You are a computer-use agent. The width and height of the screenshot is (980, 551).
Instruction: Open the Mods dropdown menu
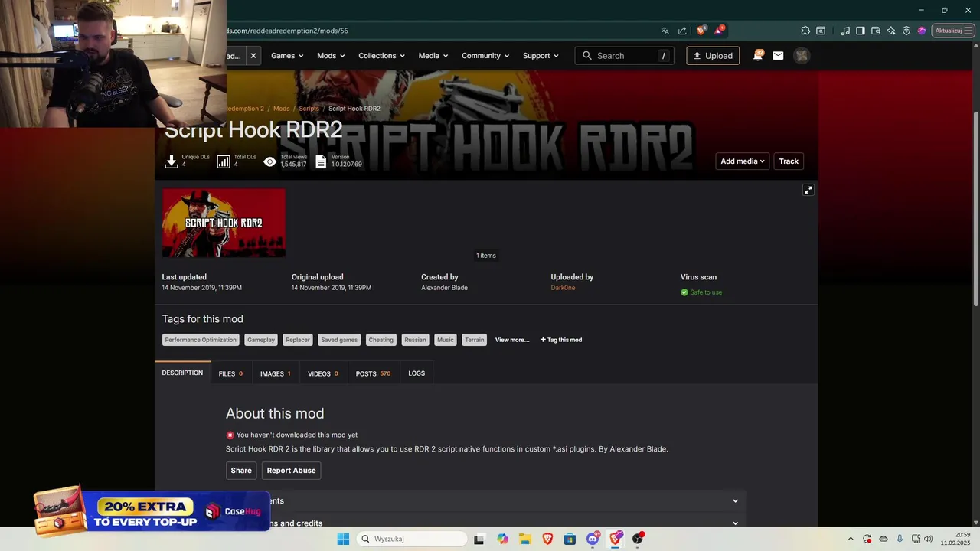coord(331,56)
